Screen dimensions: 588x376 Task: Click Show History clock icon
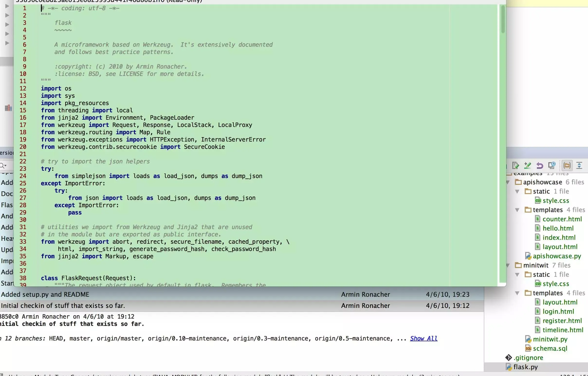(552, 165)
